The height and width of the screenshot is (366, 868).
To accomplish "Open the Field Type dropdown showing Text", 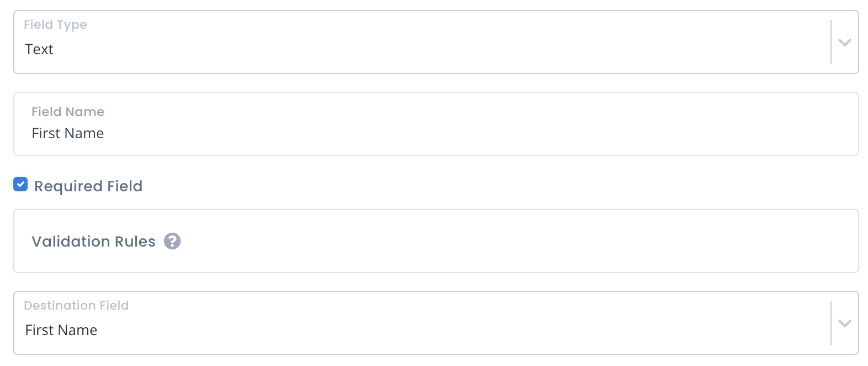I will (x=436, y=42).
